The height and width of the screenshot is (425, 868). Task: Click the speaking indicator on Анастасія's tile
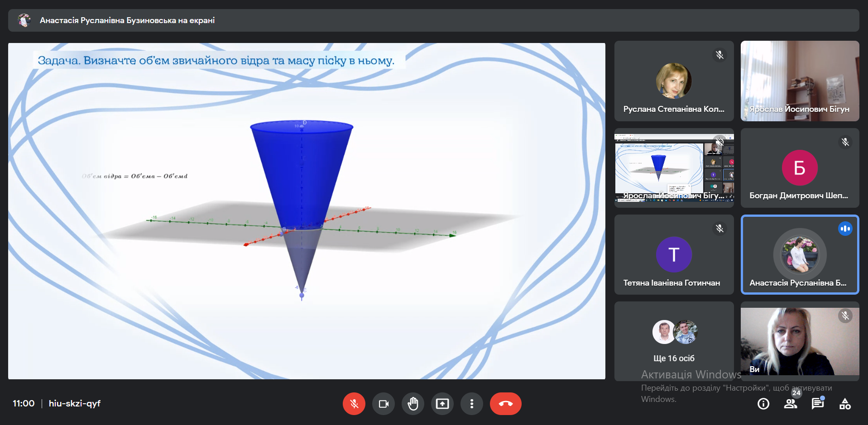point(845,229)
